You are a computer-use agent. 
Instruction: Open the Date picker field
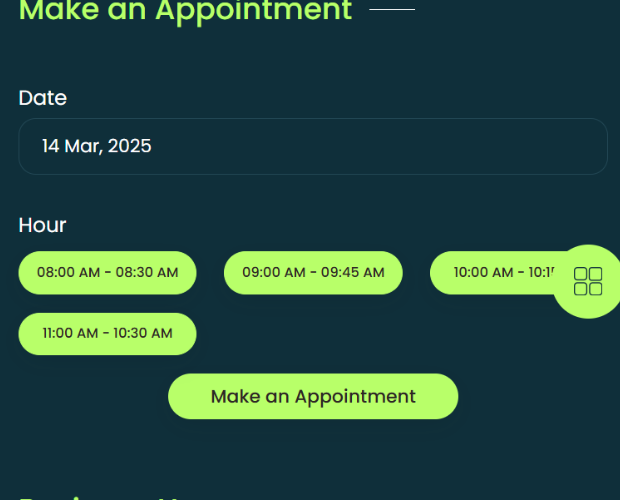(x=313, y=146)
